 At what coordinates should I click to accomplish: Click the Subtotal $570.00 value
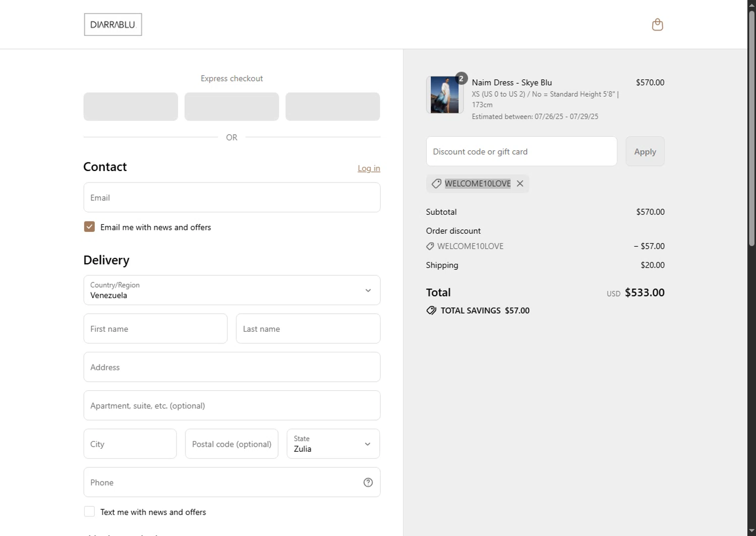click(650, 212)
